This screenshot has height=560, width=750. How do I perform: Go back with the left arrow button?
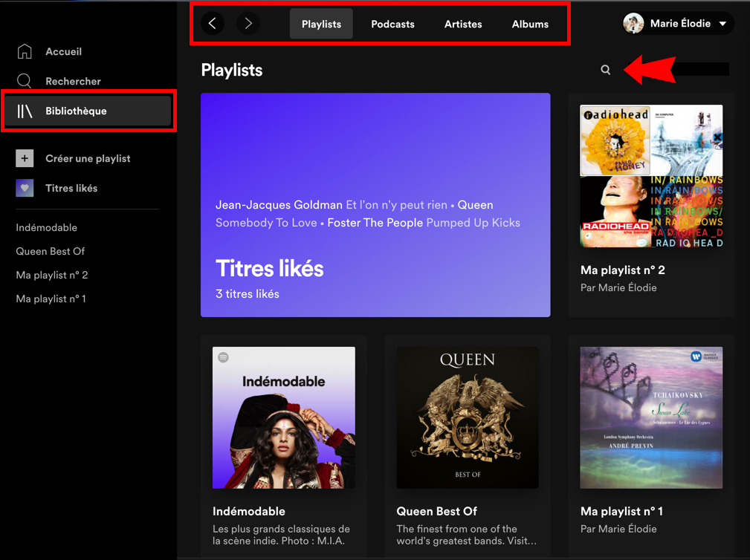(213, 24)
